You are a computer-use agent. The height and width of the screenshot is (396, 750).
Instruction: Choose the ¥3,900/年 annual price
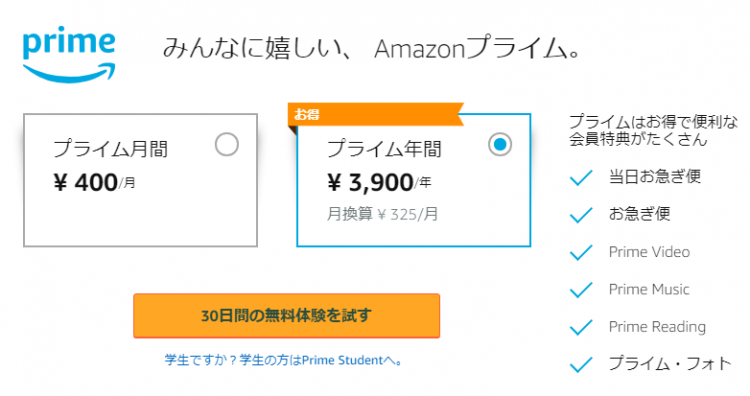pos(379,183)
